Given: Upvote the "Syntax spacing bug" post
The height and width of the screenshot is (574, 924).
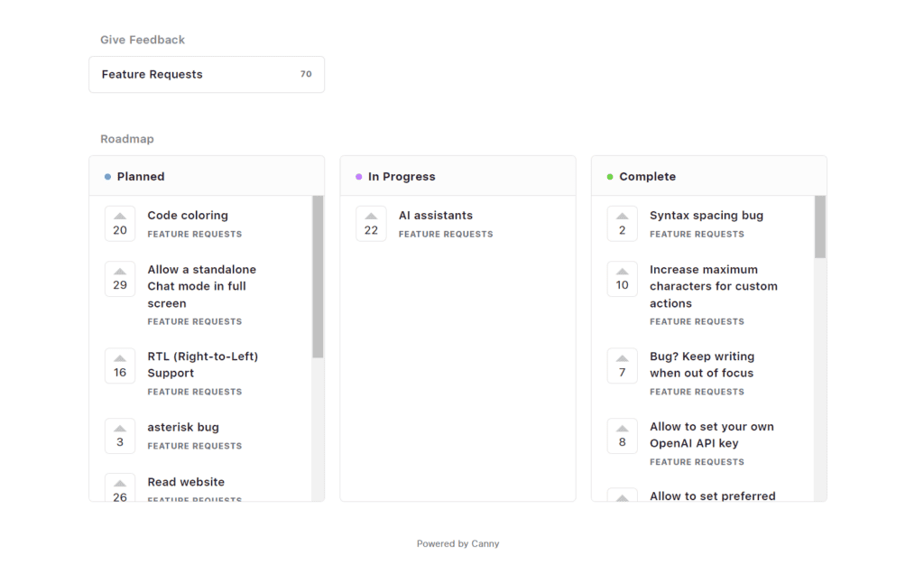Looking at the screenshot, I should pos(622,223).
